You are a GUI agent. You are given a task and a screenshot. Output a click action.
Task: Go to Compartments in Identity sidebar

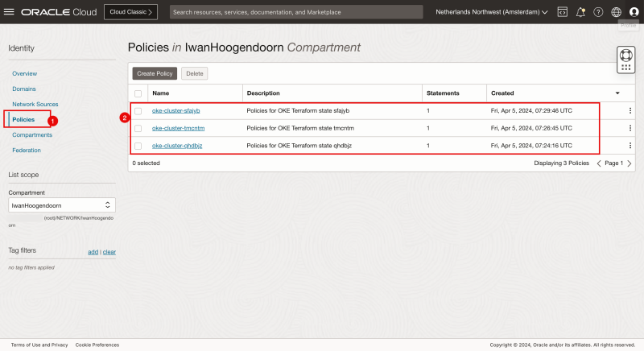pyautogui.click(x=32, y=135)
